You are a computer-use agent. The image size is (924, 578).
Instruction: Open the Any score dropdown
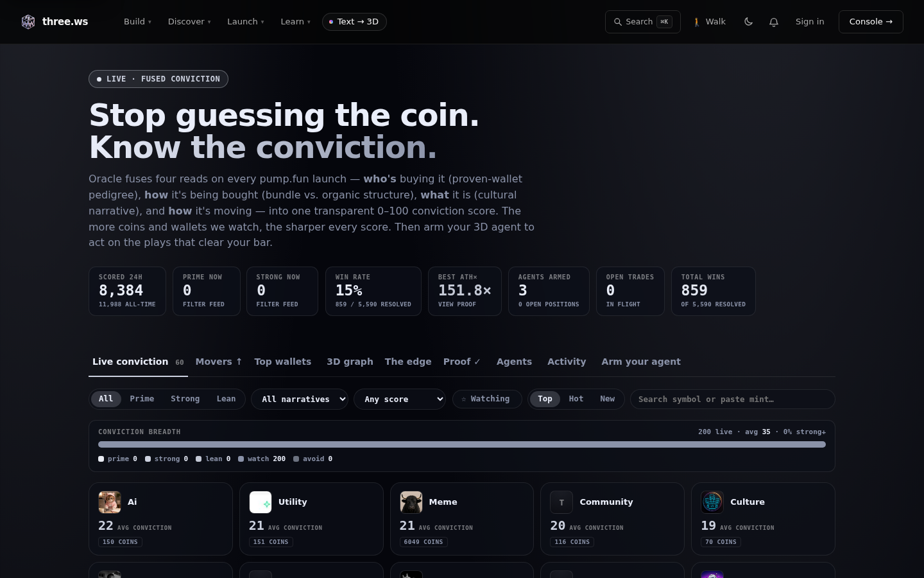(x=400, y=399)
